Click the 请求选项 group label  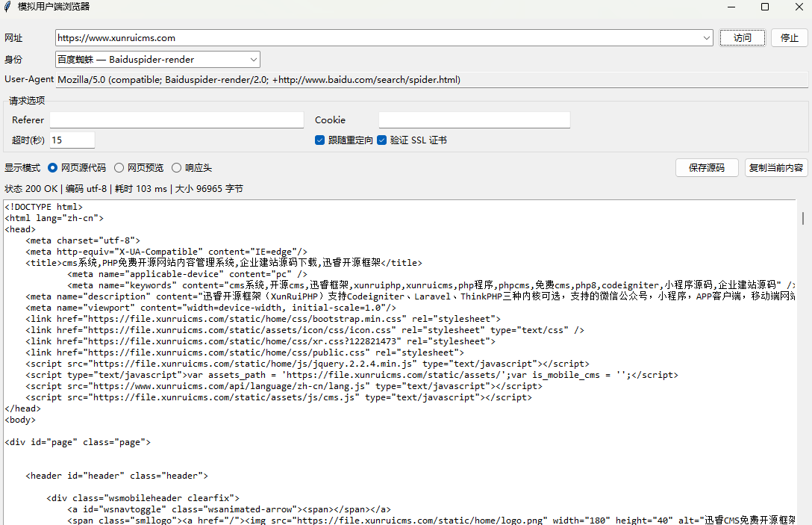(27, 101)
